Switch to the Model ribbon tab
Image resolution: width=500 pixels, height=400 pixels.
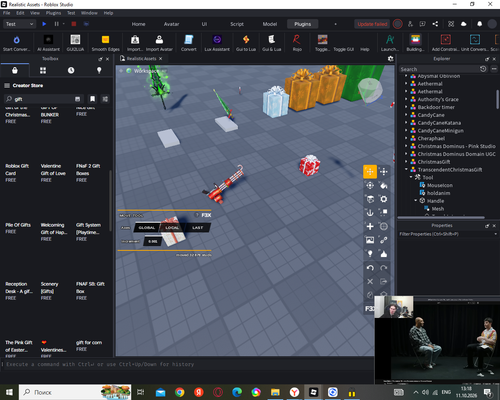point(270,24)
